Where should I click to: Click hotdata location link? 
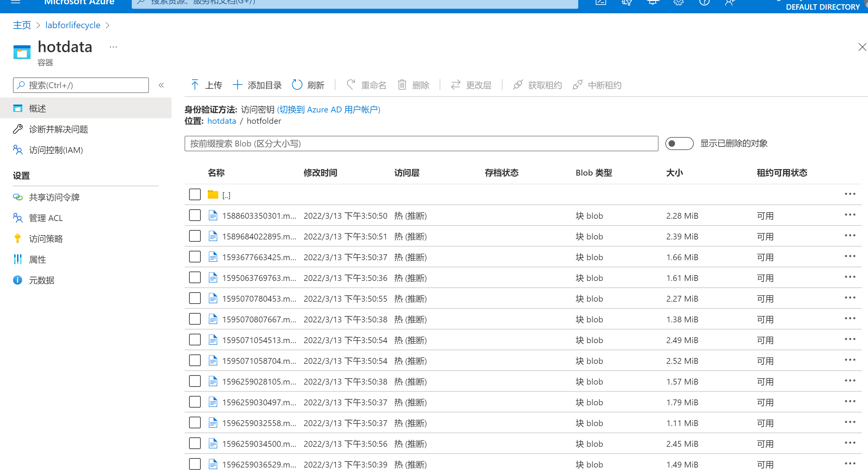pos(222,121)
